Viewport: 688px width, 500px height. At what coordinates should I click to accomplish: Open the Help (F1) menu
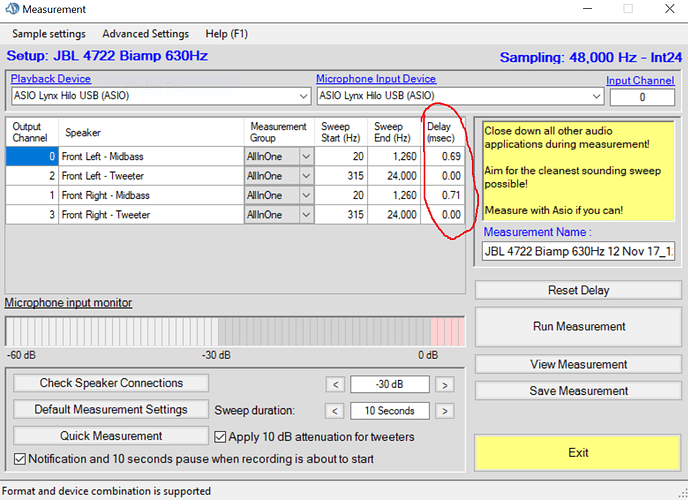(x=226, y=33)
